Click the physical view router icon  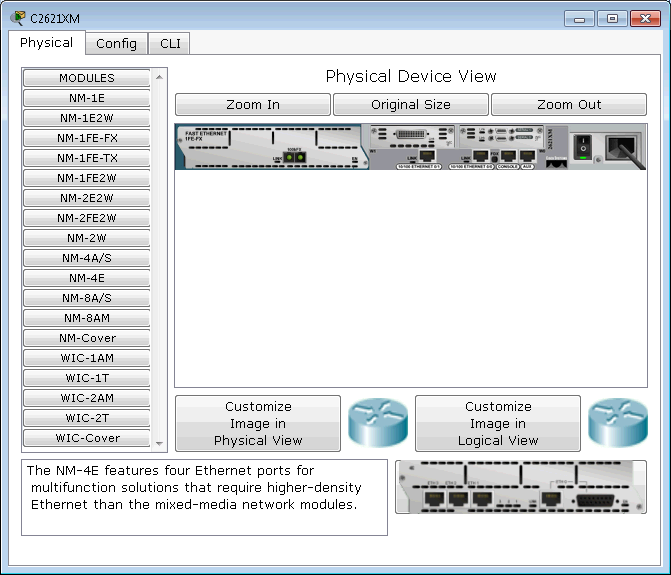378,423
